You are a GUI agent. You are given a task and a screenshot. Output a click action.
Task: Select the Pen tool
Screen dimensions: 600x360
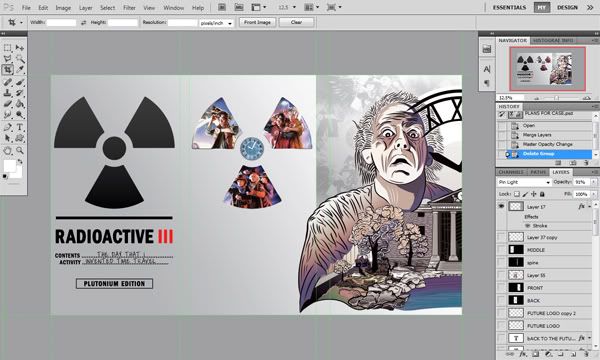coord(8,127)
